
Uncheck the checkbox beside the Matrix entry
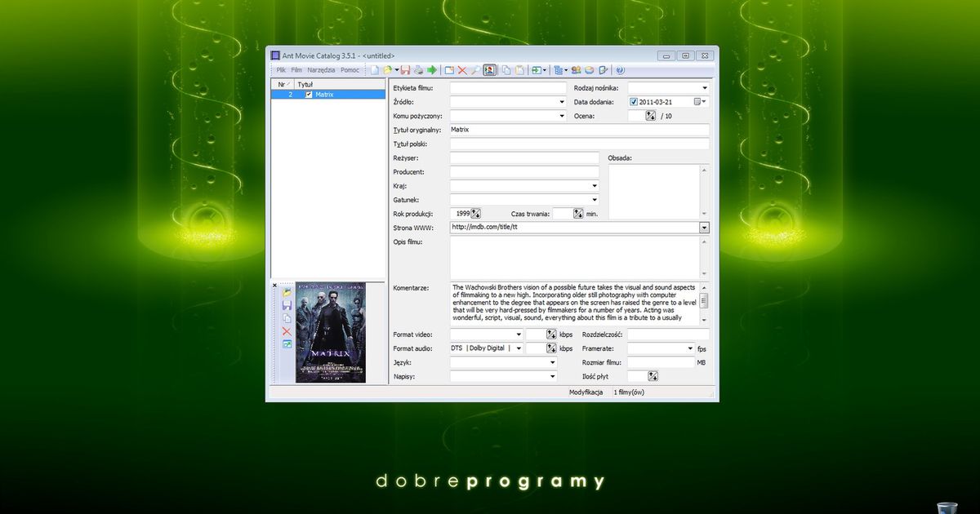click(309, 94)
